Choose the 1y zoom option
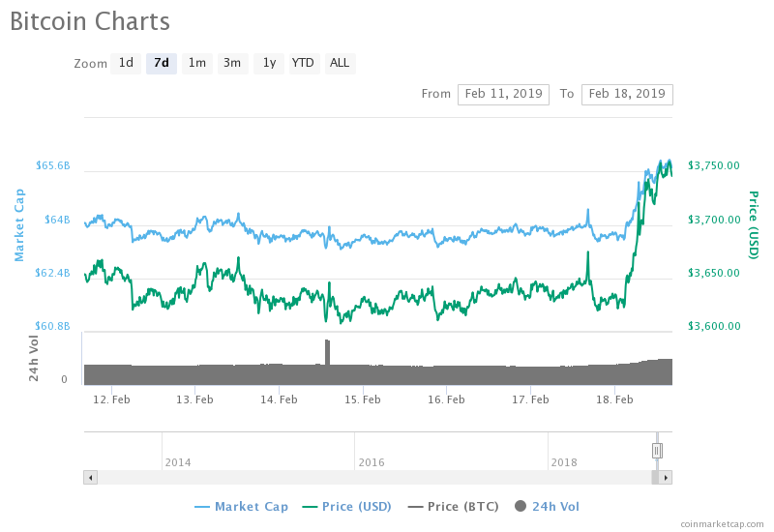The height and width of the screenshot is (532, 774). (x=268, y=64)
